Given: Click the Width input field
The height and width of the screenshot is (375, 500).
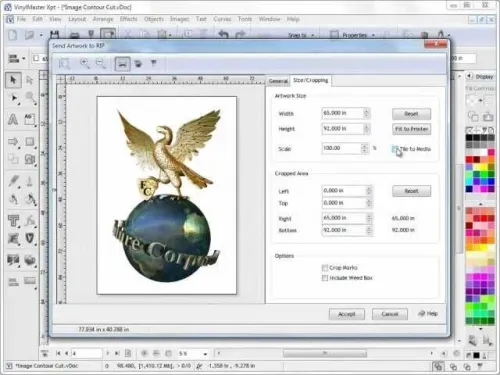Looking at the screenshot, I should click(343, 113).
